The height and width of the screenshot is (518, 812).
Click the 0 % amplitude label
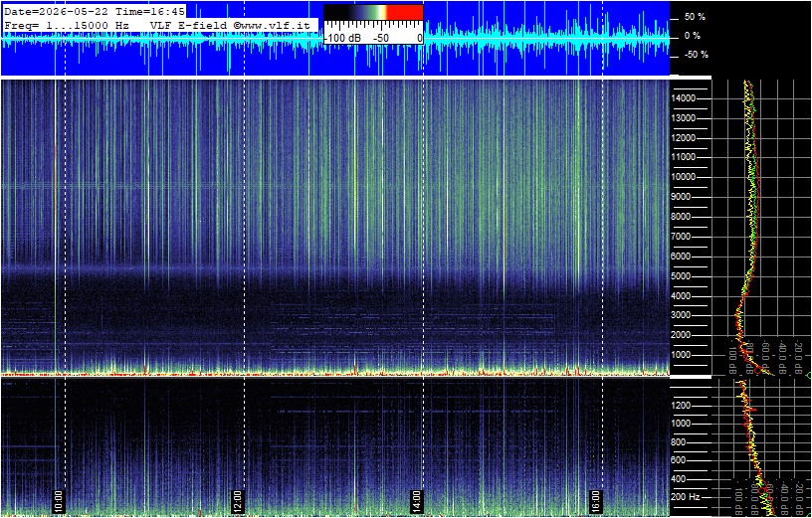(695, 36)
